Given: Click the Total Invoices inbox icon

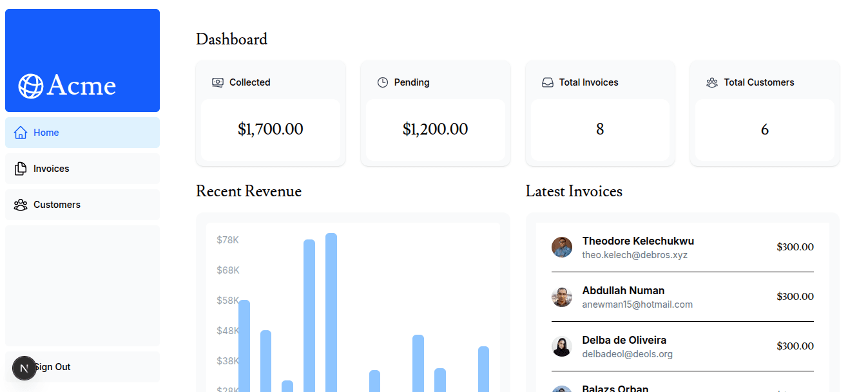Looking at the screenshot, I should click(548, 82).
